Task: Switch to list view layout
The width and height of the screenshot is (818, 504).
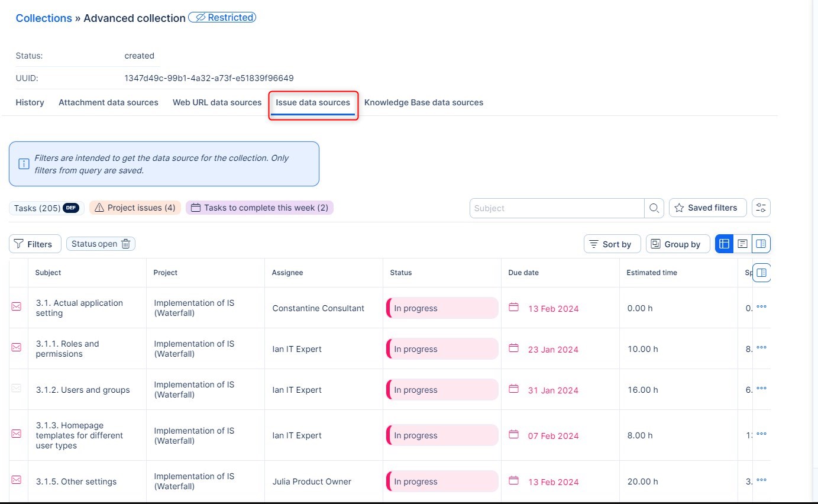Action: pos(742,244)
